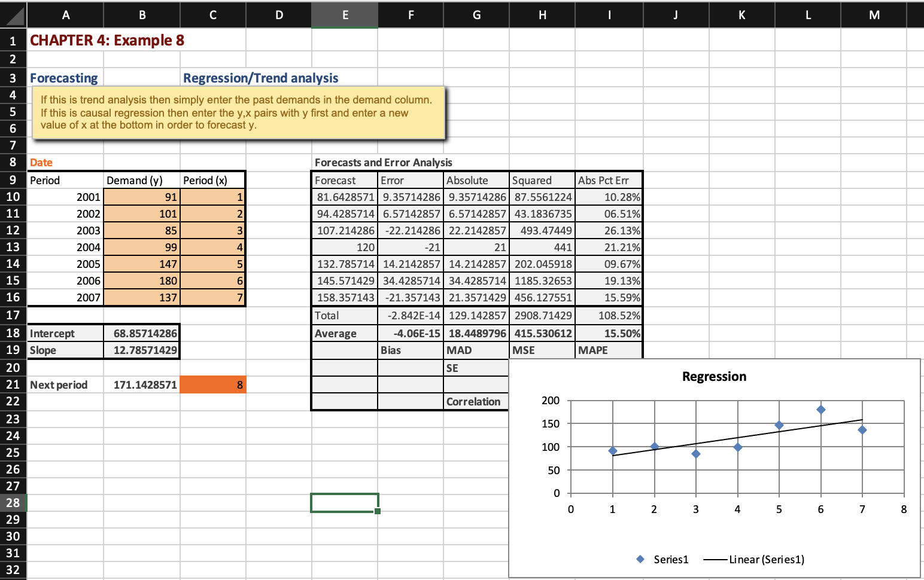924x580 pixels.
Task: Select the 'Absolute' column header cell
Action: point(476,180)
